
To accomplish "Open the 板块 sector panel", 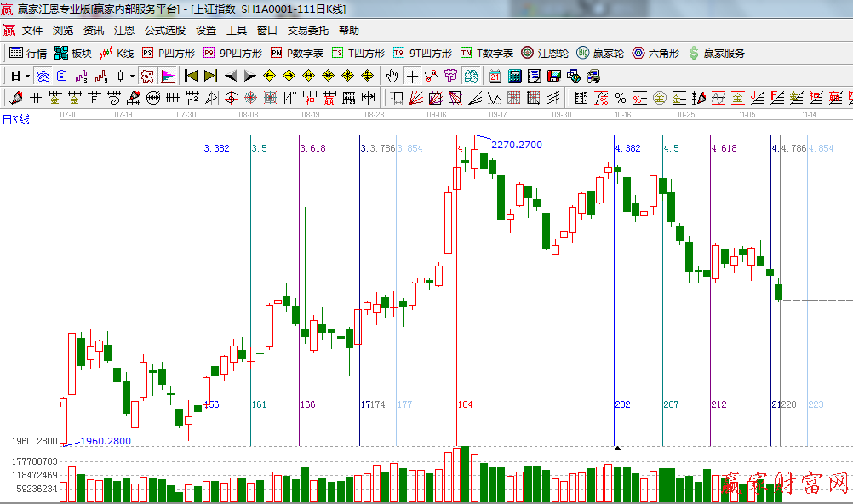I will coord(72,53).
